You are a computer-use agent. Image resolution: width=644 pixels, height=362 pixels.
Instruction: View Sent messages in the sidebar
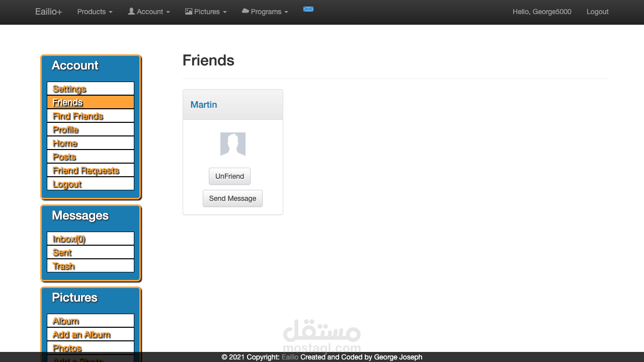pos(91,252)
